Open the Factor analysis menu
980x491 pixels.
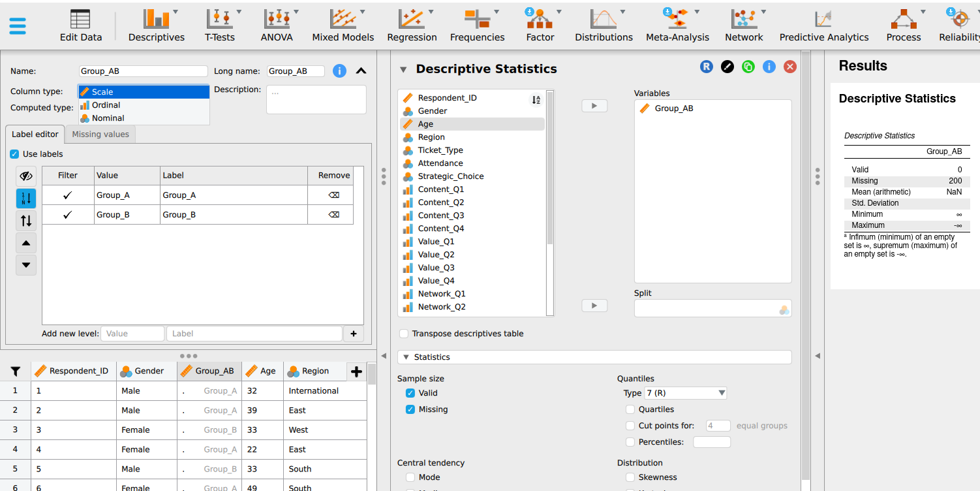click(x=540, y=25)
